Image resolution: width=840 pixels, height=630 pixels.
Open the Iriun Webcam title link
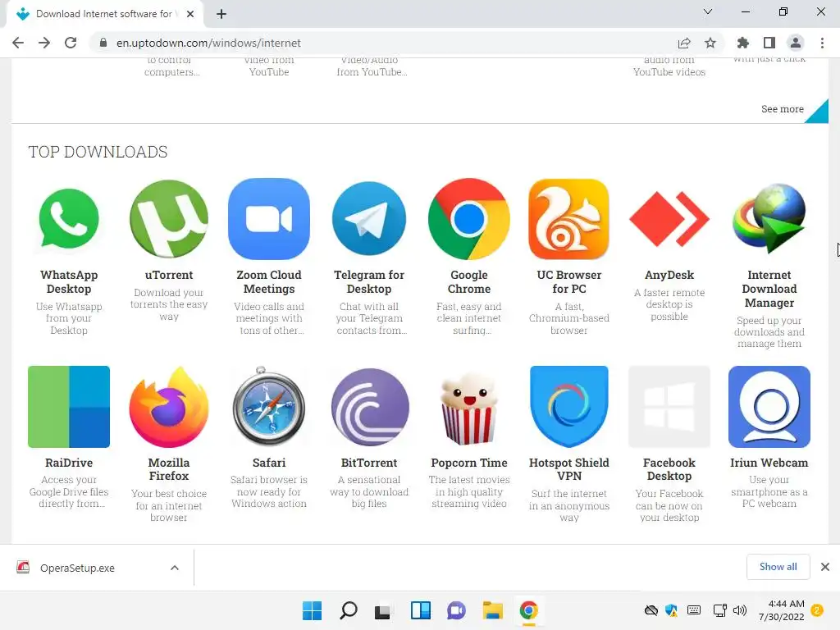click(x=769, y=463)
